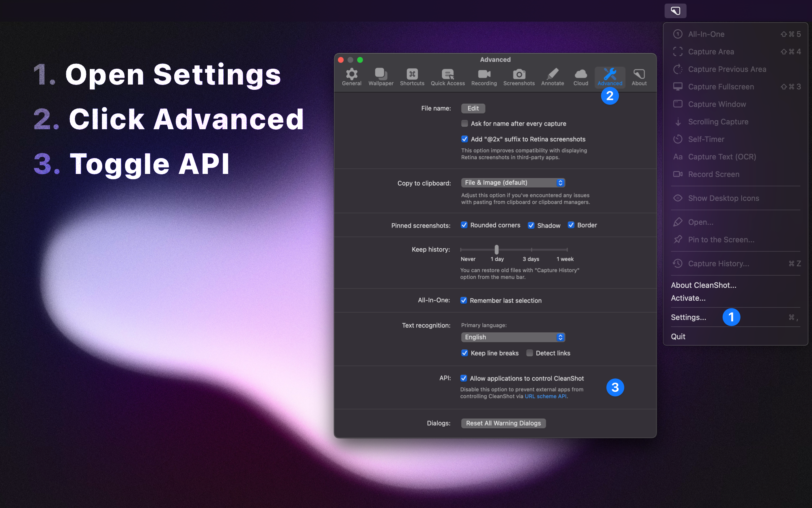Image resolution: width=812 pixels, height=508 pixels.
Task: Click the Capture Fullscreen monitor icon
Action: click(x=678, y=87)
